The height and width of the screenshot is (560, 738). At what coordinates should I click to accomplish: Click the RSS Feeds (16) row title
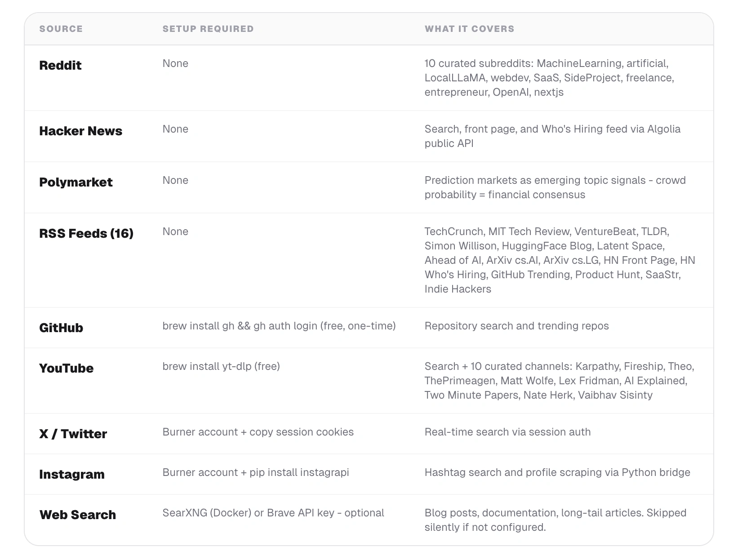[86, 233]
